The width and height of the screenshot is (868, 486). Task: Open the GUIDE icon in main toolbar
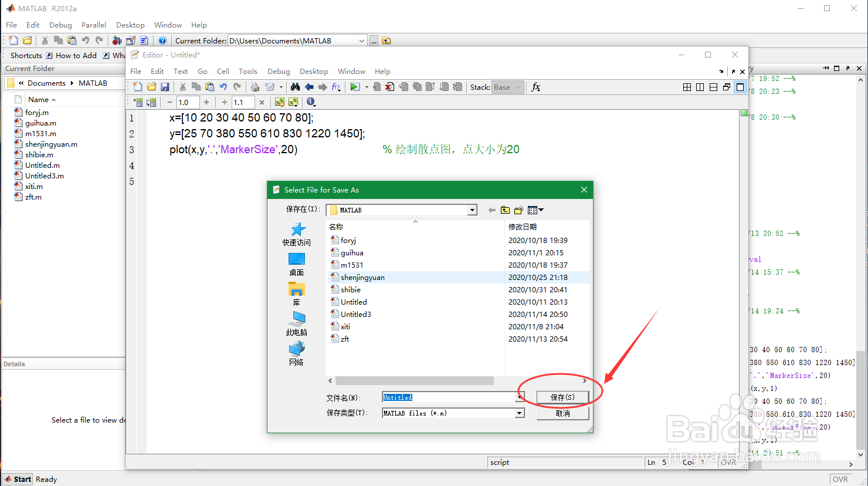pyautogui.click(x=130, y=41)
